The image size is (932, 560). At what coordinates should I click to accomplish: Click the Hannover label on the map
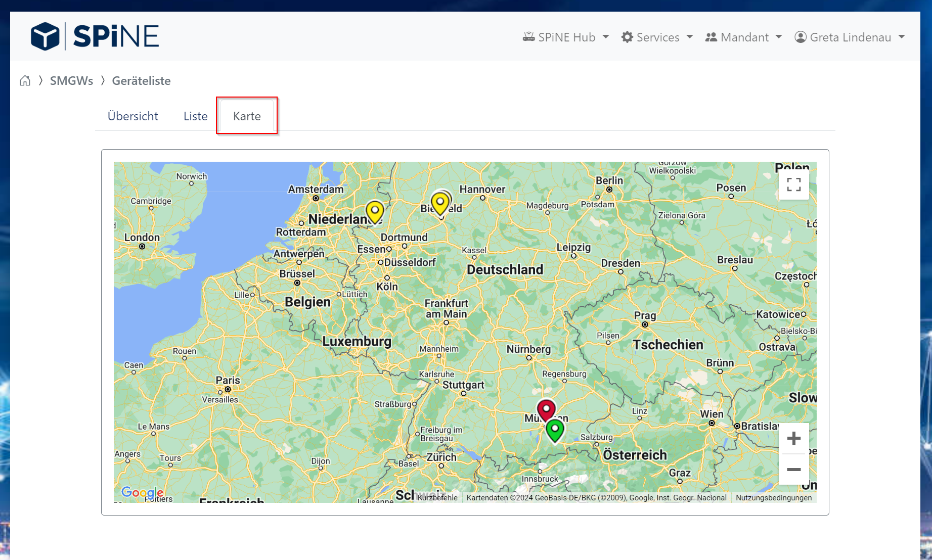[x=482, y=190]
